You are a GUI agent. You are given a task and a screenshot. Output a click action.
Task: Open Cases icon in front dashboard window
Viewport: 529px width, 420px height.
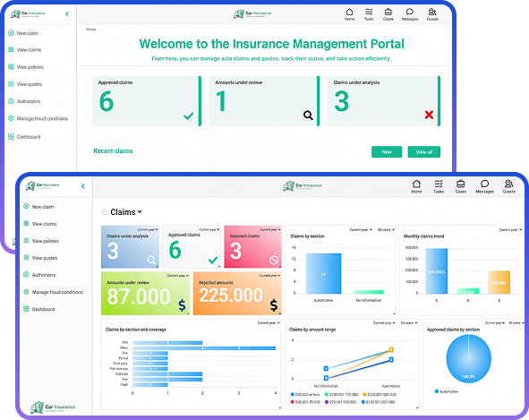pyautogui.click(x=460, y=186)
